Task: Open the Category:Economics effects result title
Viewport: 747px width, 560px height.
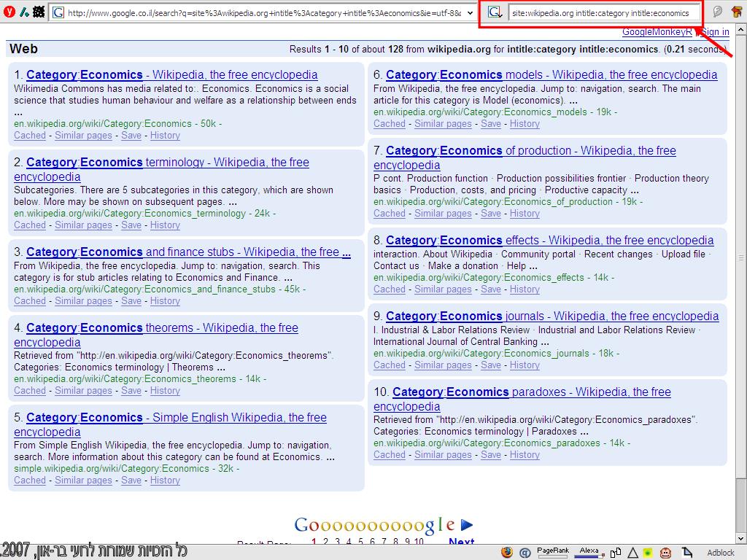Action: tap(550, 241)
